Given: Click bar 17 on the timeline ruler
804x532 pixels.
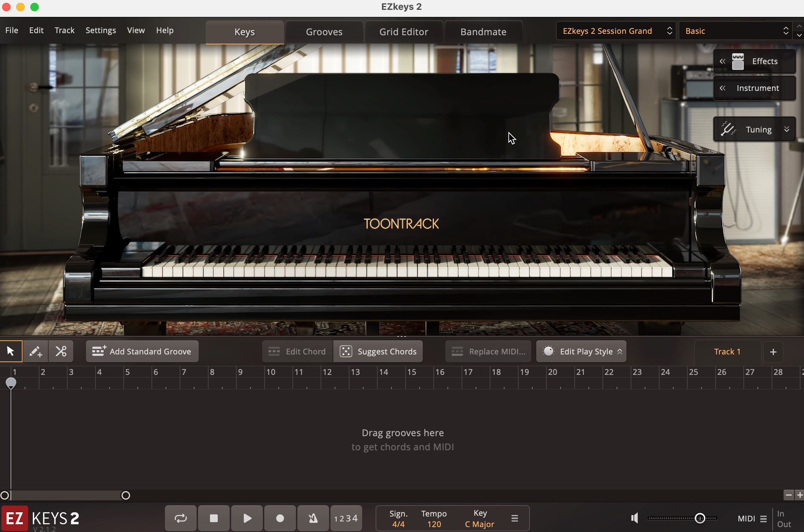Looking at the screenshot, I should (468, 372).
